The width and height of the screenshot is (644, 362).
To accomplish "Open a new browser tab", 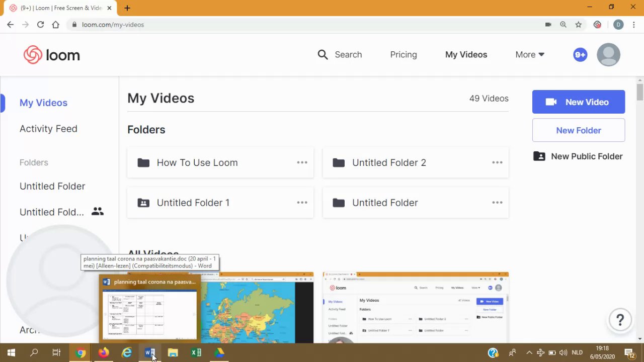I will tap(127, 8).
